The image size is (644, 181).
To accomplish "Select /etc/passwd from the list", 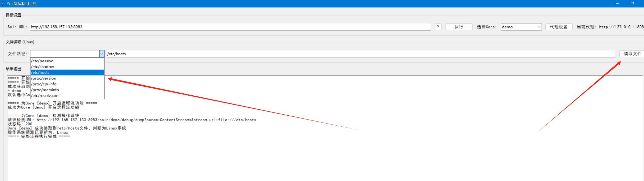I will tap(67, 61).
